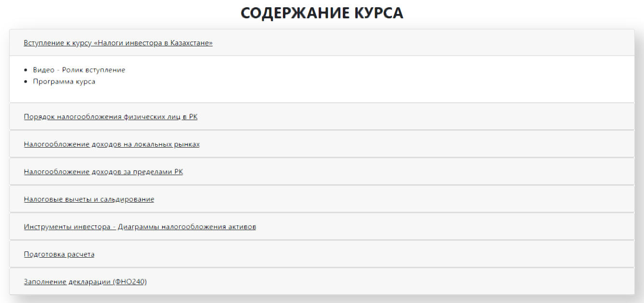The image size is (644, 303).
Task: Expand «Заполнение декларации (ФНО240)» section
Action: click(x=85, y=282)
